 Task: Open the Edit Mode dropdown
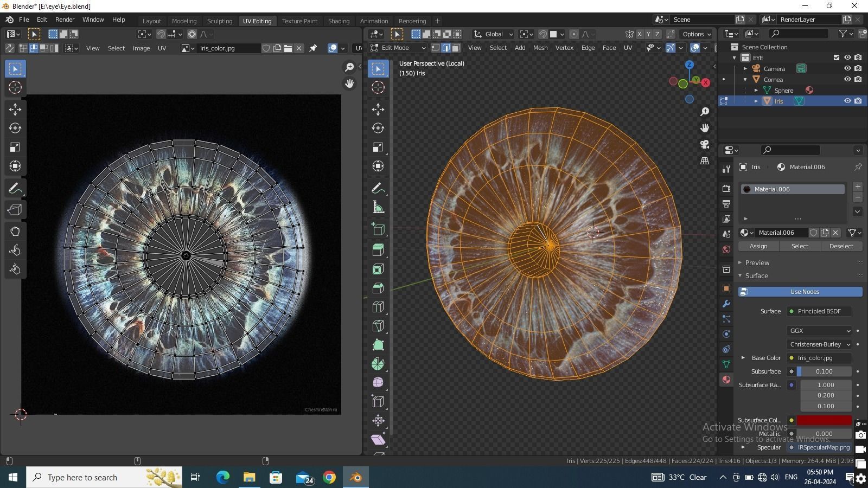point(399,48)
